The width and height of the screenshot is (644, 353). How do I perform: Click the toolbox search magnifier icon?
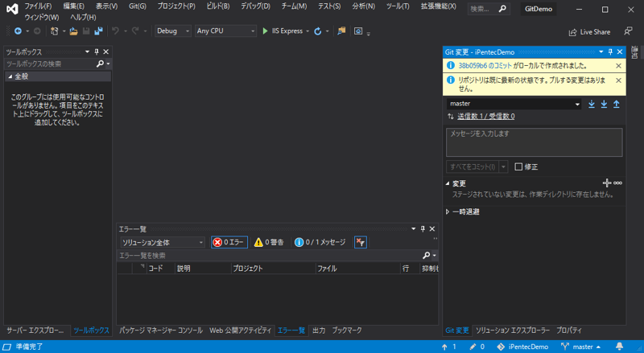point(100,64)
